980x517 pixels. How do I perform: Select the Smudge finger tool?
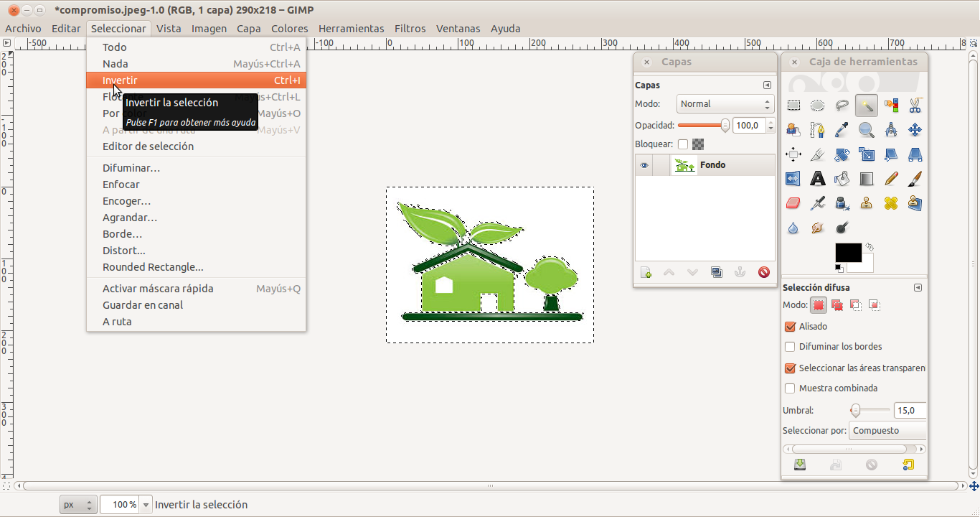(818, 228)
